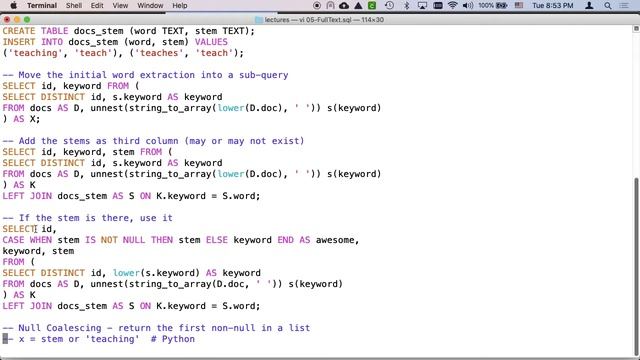
Task: Click the 'teaching' string literal in VALUES row
Action: [x=36, y=53]
